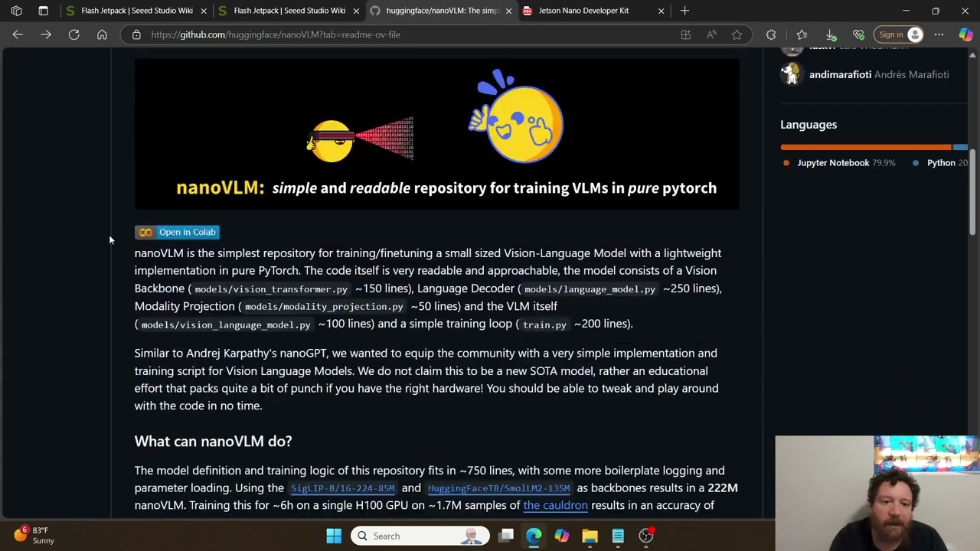
Task: Show the Downloads panel
Action: click(x=831, y=34)
